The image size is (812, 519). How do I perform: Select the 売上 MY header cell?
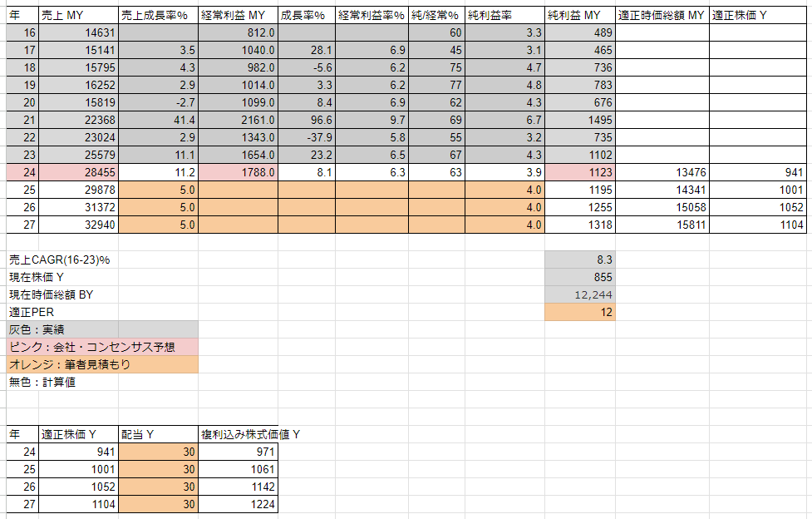(x=79, y=16)
